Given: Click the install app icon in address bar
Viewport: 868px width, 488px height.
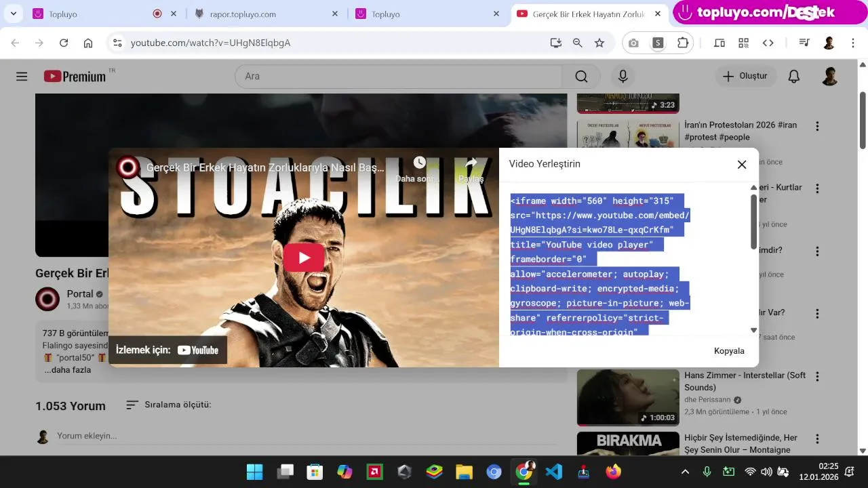Looking at the screenshot, I should (x=556, y=43).
